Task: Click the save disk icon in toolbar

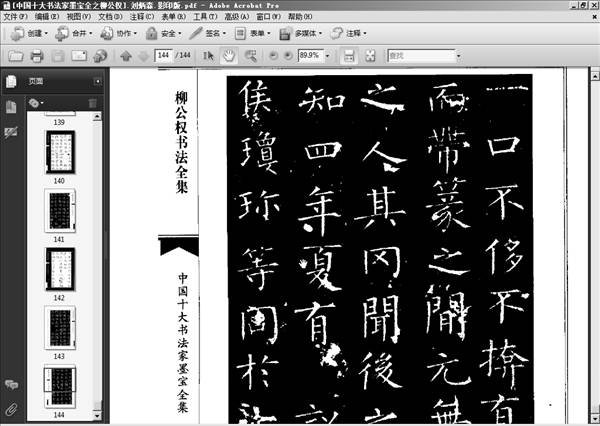Action: (58, 56)
